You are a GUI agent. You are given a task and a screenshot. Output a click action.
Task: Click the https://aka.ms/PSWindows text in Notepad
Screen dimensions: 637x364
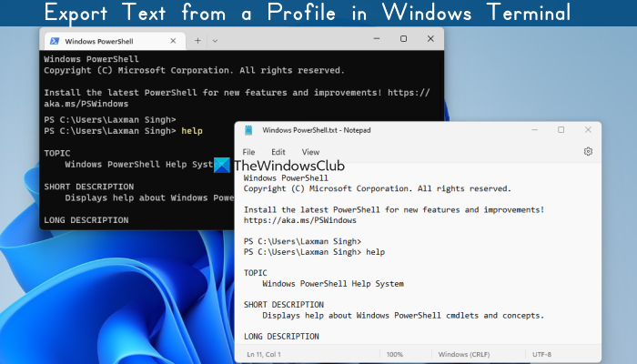pos(299,220)
